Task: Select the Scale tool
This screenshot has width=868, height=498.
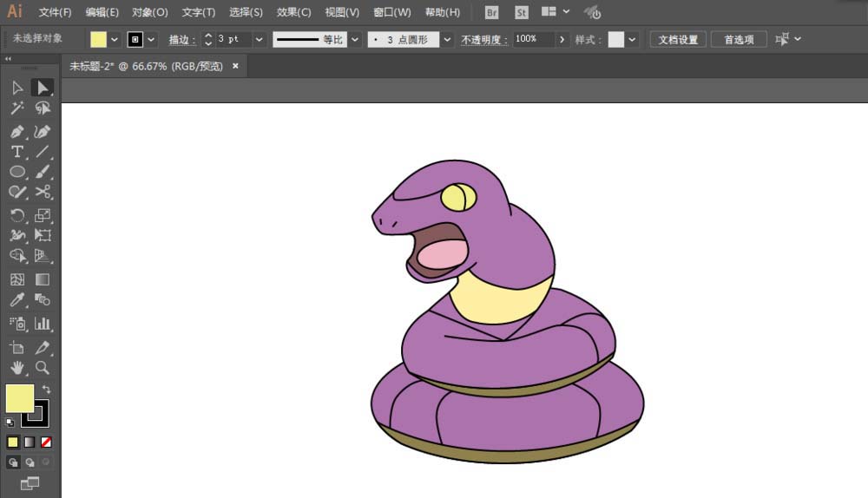Action: click(42, 215)
